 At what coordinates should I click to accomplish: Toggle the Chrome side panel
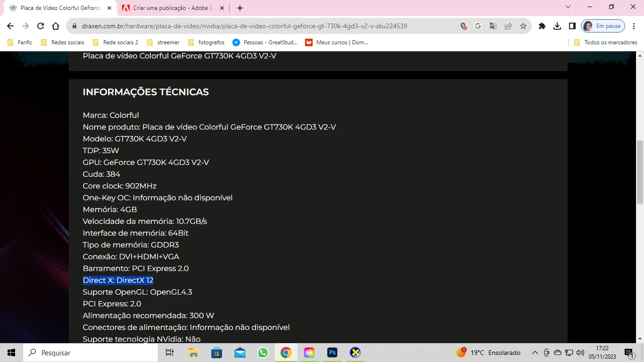pyautogui.click(x=572, y=26)
